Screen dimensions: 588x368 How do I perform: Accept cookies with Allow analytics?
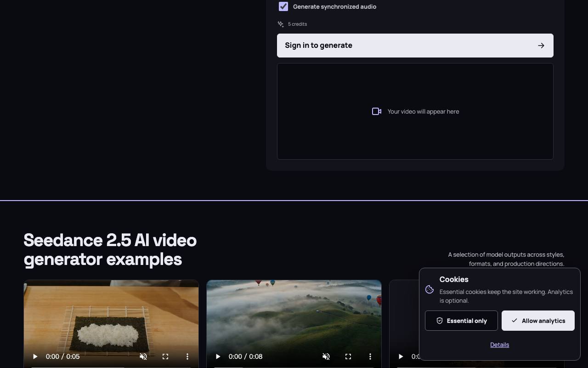tap(538, 321)
